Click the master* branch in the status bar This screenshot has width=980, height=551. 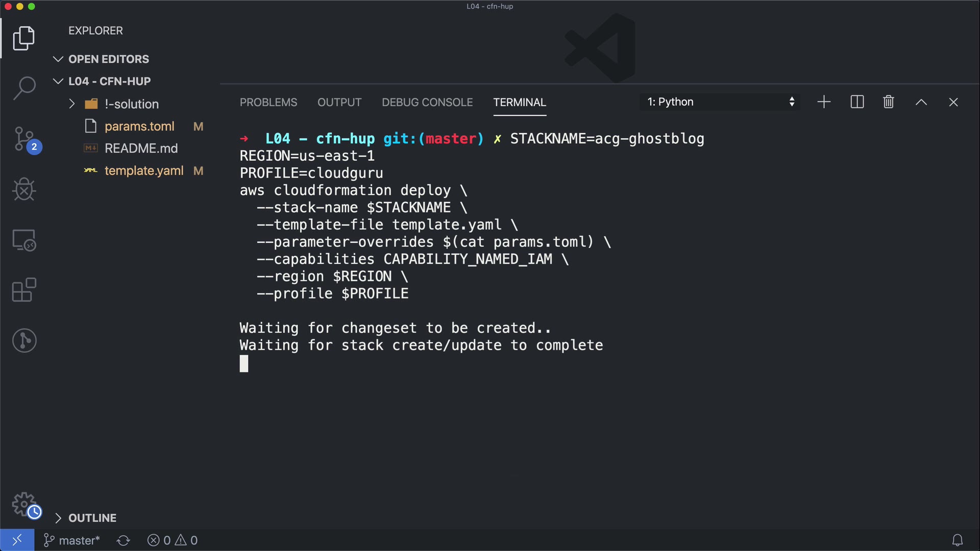(72, 540)
